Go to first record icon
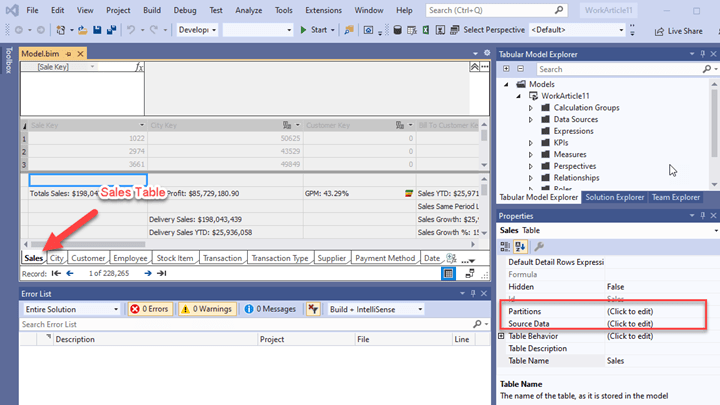Image resolution: width=720 pixels, height=405 pixels. 56,273
